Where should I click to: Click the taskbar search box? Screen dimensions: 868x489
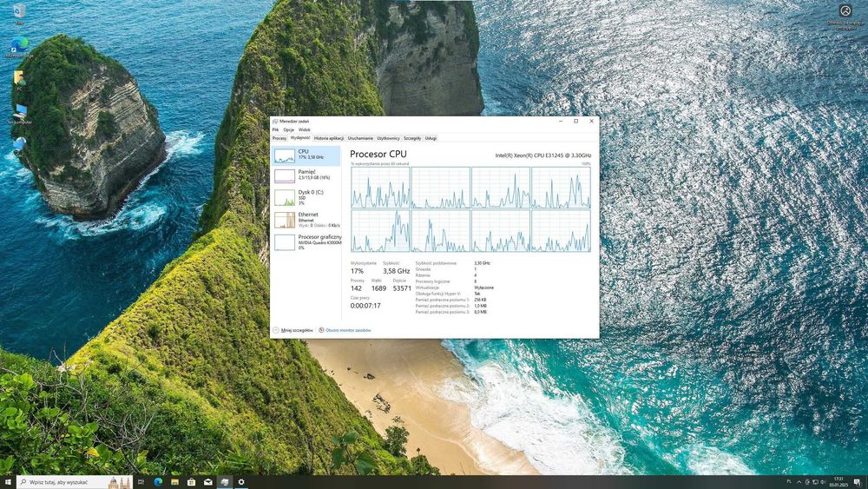75,482
